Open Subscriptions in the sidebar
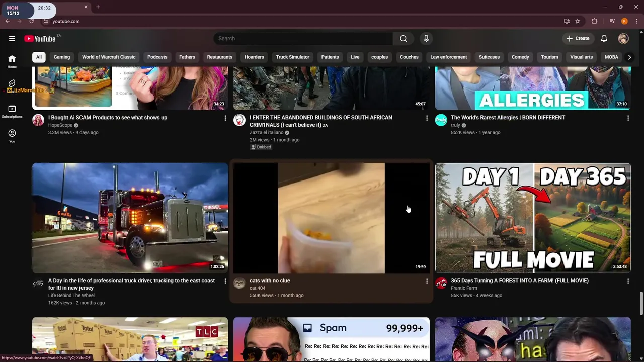The height and width of the screenshot is (362, 644). coord(12,111)
